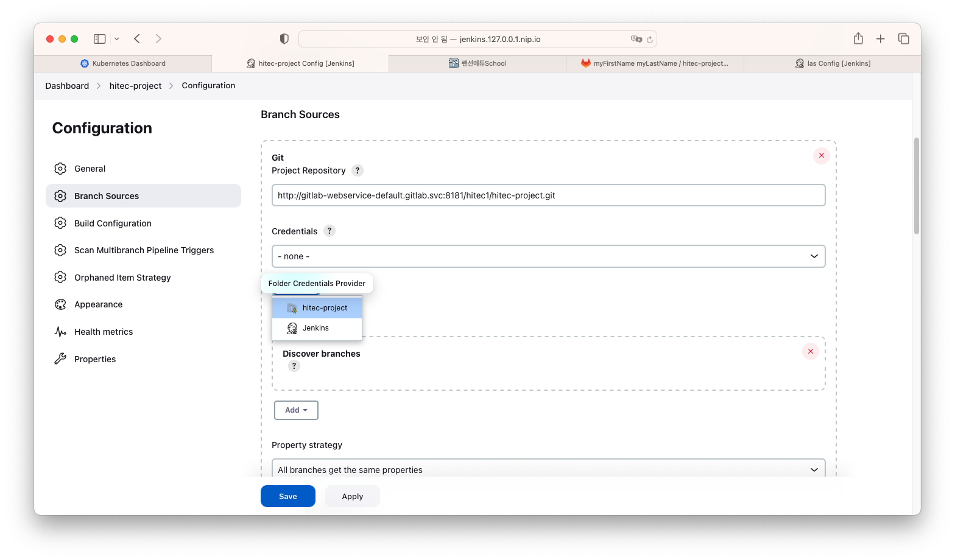Choose Jenkins credentials provider
This screenshot has height=560, width=955.
point(317,328)
